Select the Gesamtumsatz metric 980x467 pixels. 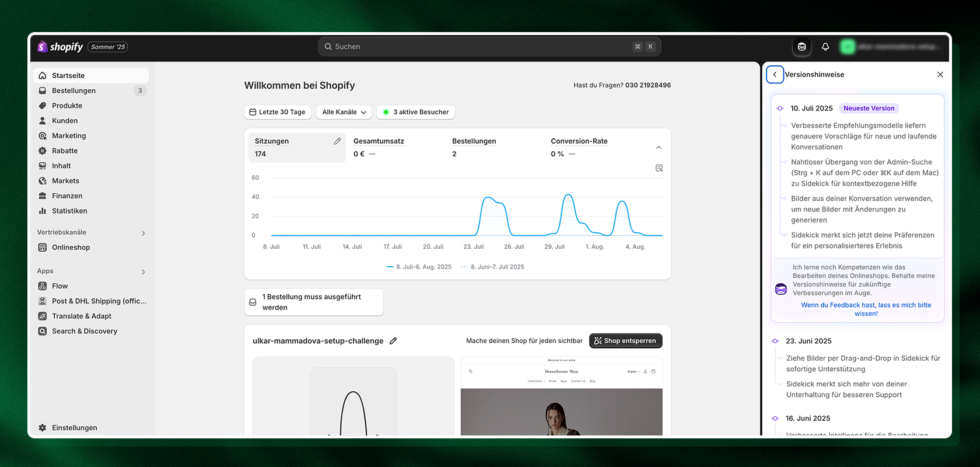click(x=395, y=148)
